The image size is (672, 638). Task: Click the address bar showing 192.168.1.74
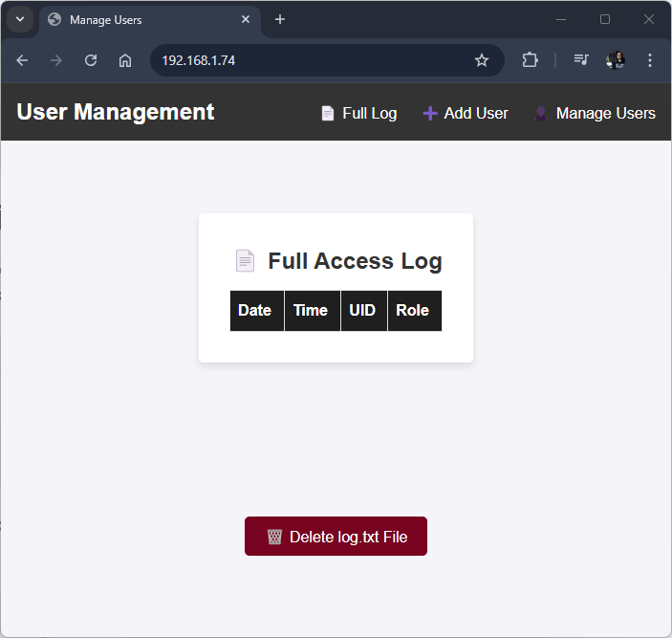tap(306, 60)
